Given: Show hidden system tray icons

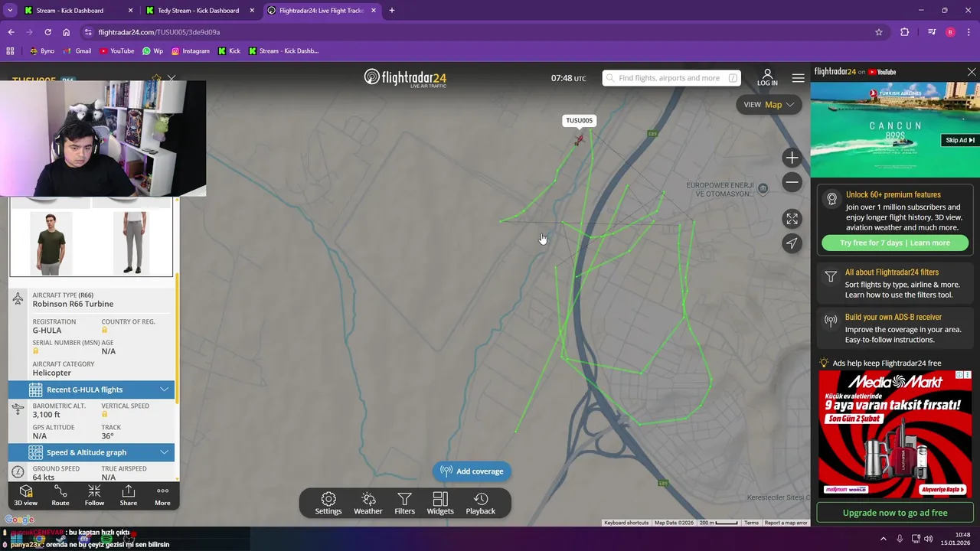Looking at the screenshot, I should point(883,539).
